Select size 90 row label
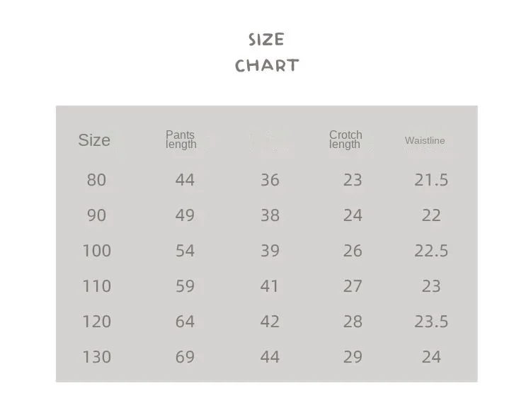 pos(96,215)
